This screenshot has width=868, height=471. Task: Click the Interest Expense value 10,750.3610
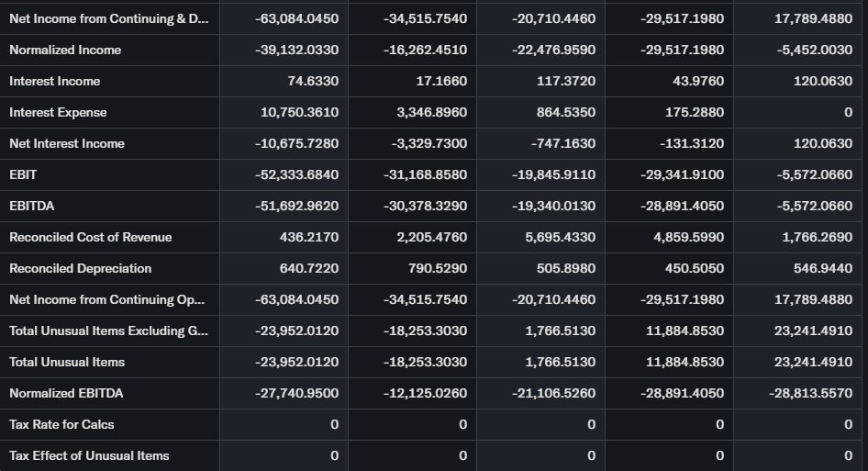(x=299, y=112)
